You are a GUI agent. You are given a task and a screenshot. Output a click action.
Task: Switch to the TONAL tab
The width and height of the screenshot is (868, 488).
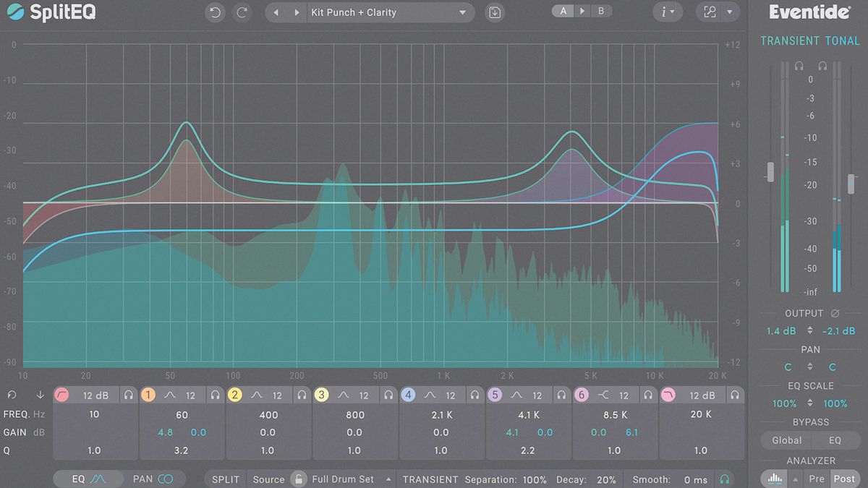click(x=843, y=40)
